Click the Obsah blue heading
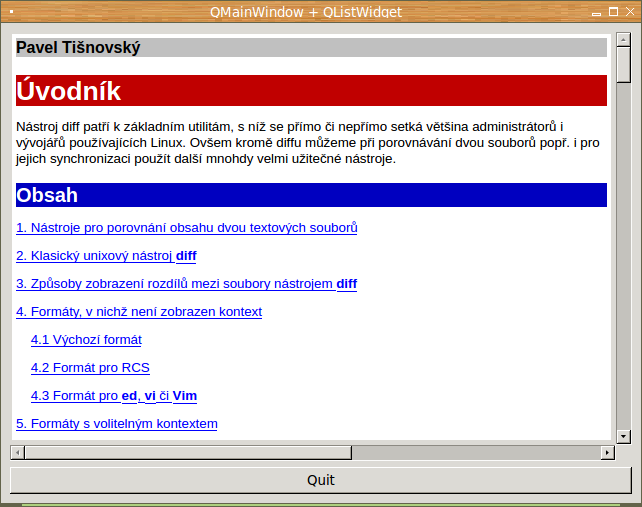Viewport: 642px width, 507px height. [x=311, y=195]
